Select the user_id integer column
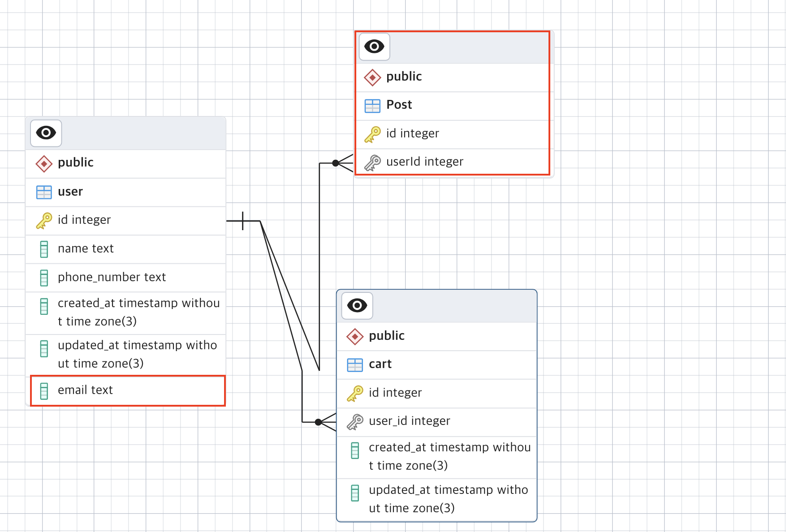The height and width of the screenshot is (532, 786). click(437, 422)
